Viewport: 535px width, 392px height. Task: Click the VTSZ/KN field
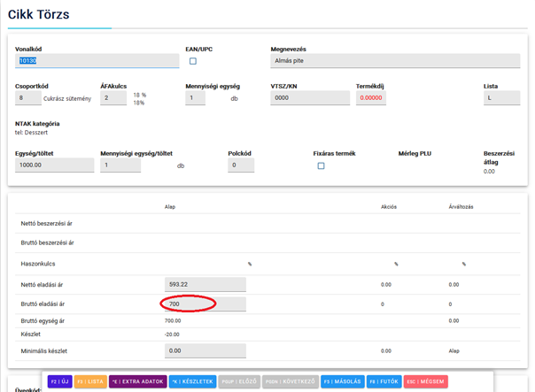click(x=309, y=98)
